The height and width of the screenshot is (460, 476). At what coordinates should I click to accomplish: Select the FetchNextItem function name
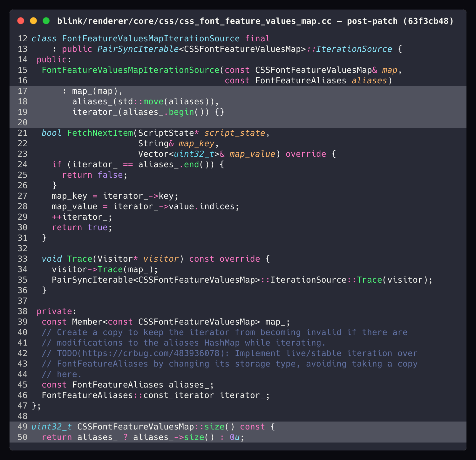100,133
